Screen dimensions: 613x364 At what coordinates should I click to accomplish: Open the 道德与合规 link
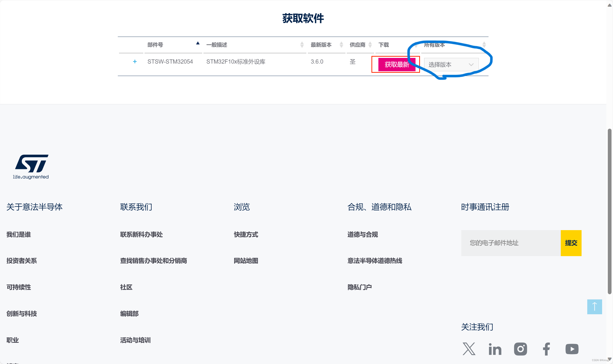[x=363, y=235]
